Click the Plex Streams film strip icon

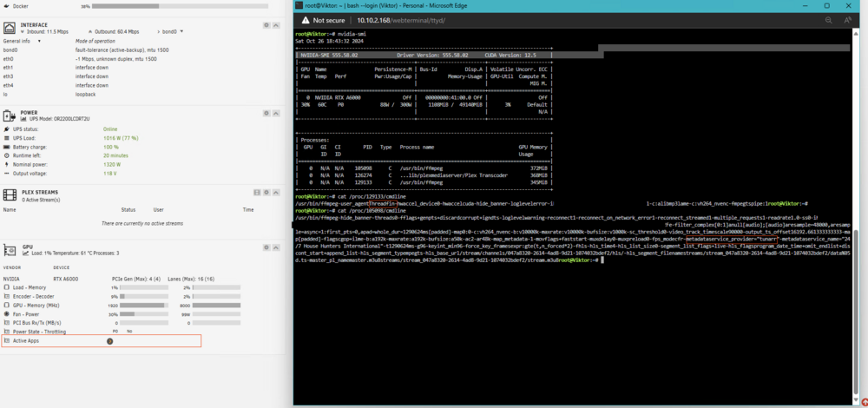(x=10, y=194)
